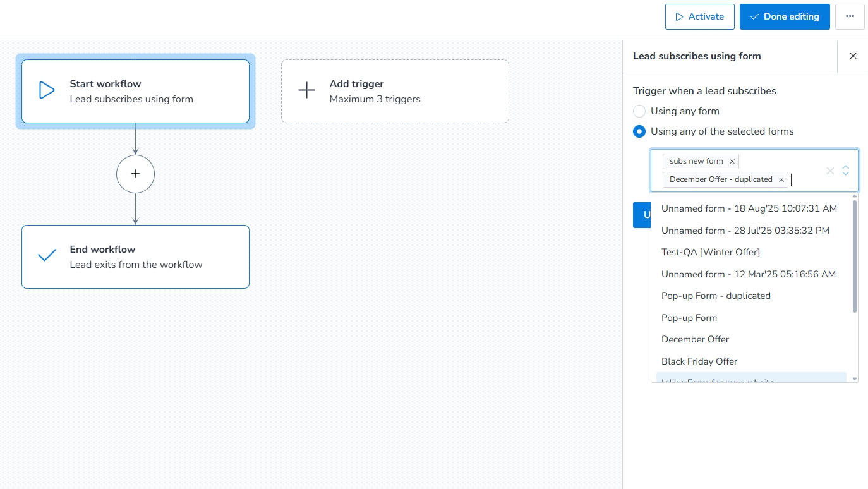Remove the 'subs new form' tag
The height and width of the screenshot is (489, 868).
tap(732, 162)
